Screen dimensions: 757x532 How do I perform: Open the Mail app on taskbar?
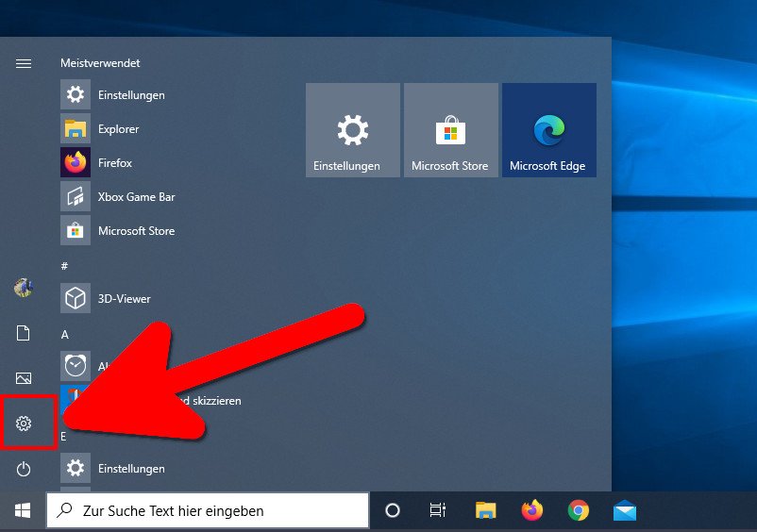[625, 510]
